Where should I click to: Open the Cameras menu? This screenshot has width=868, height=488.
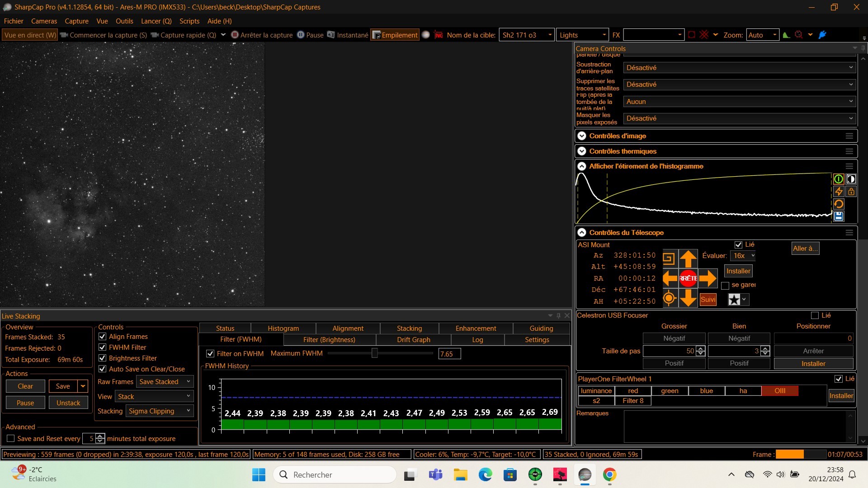(44, 21)
